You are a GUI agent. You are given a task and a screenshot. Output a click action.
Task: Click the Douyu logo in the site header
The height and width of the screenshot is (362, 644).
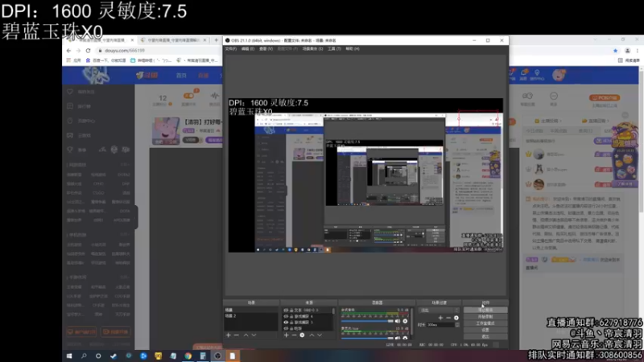tap(147, 75)
